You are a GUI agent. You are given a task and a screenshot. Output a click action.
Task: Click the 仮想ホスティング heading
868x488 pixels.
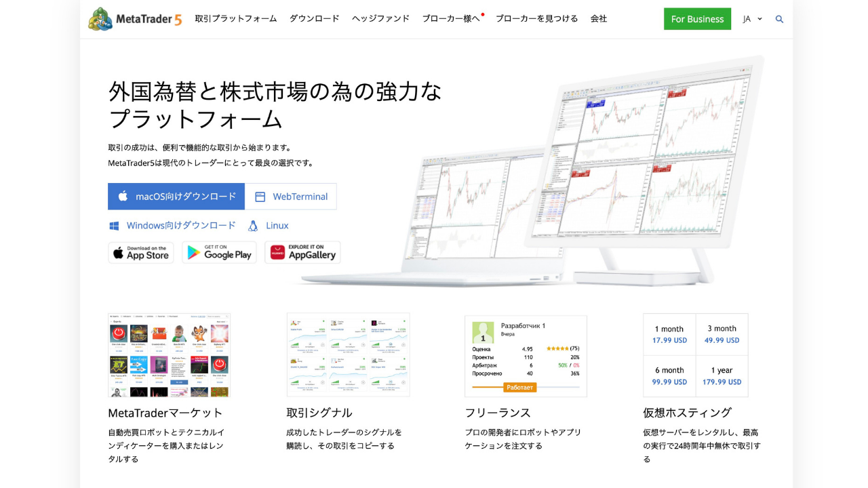point(688,413)
